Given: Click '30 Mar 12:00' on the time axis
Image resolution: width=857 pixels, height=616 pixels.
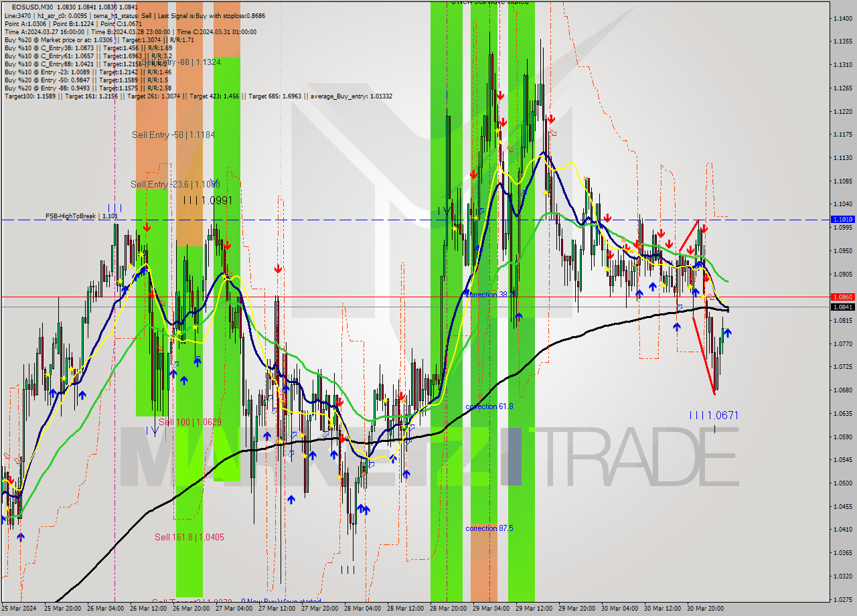Looking at the screenshot, I should (x=664, y=609).
